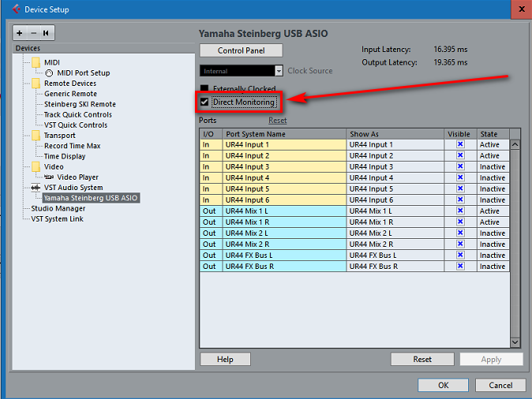Click the State column header
Image resolution: width=532 pixels, height=399 pixels.
click(493, 134)
